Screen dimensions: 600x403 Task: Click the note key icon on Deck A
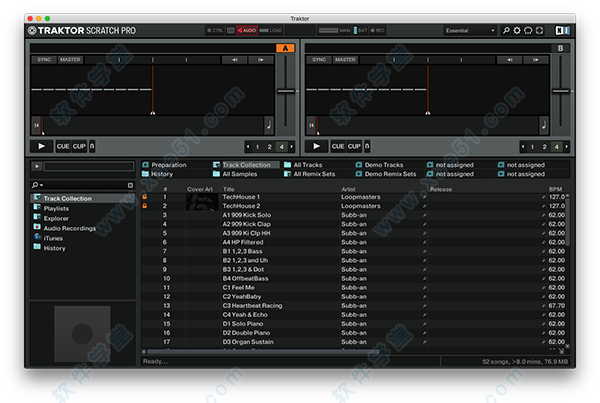pos(269,125)
